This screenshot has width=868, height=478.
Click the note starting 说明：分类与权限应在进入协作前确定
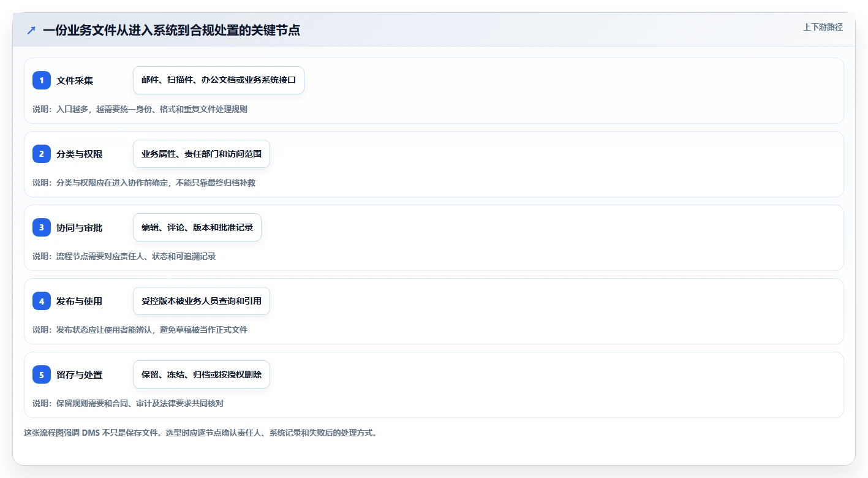144,183
